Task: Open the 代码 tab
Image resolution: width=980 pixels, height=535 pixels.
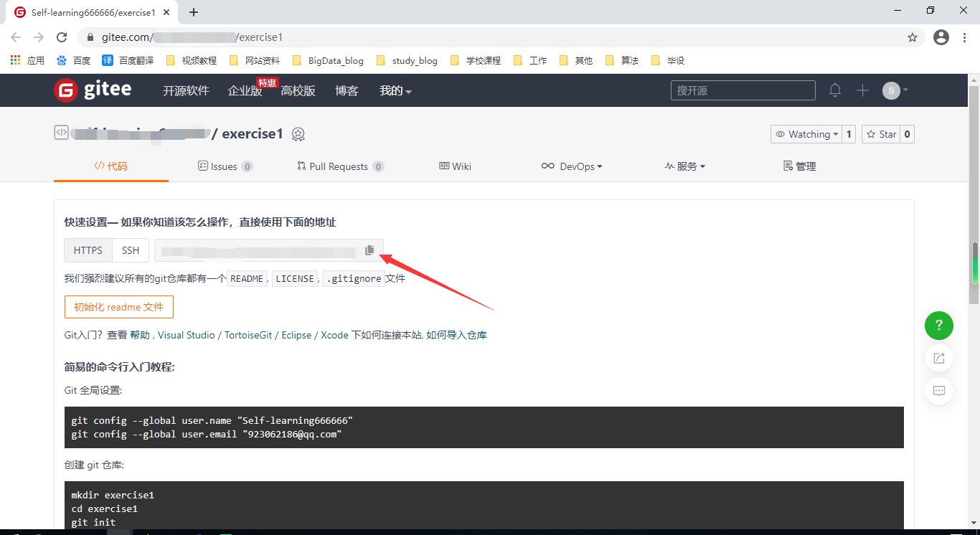Action: (111, 166)
